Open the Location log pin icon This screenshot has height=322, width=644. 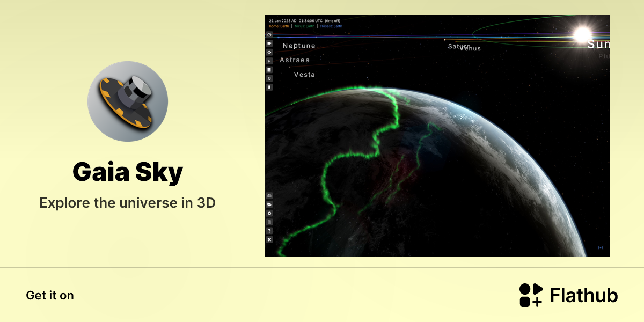[269, 78]
